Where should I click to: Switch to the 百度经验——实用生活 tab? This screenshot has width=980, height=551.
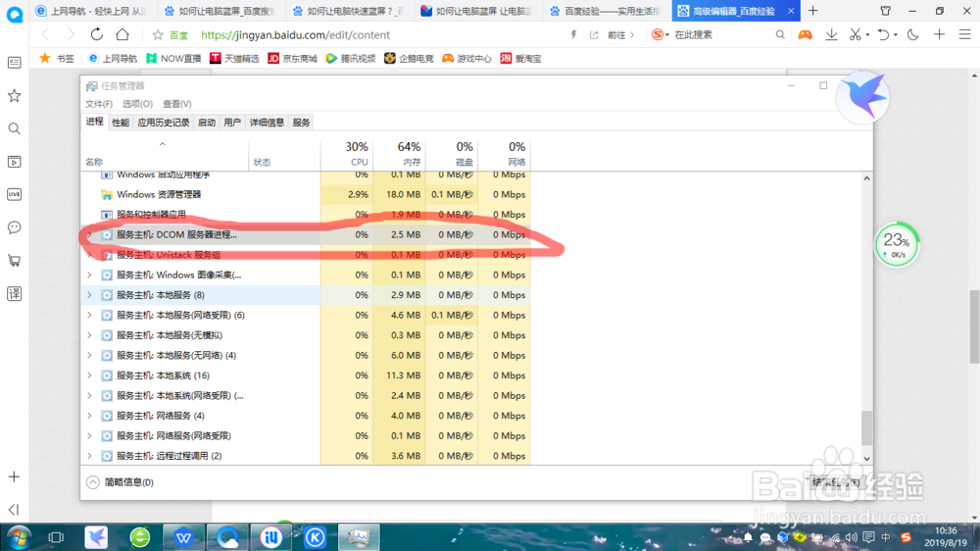click(x=607, y=11)
